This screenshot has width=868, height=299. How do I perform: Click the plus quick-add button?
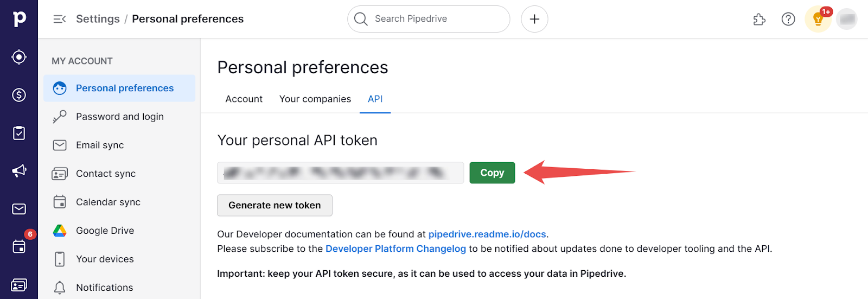click(x=534, y=19)
